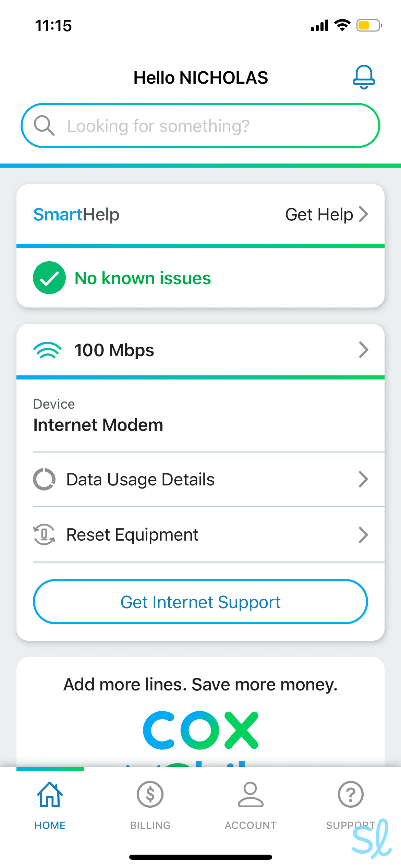Click the Reset Equipment refresh icon

44,534
